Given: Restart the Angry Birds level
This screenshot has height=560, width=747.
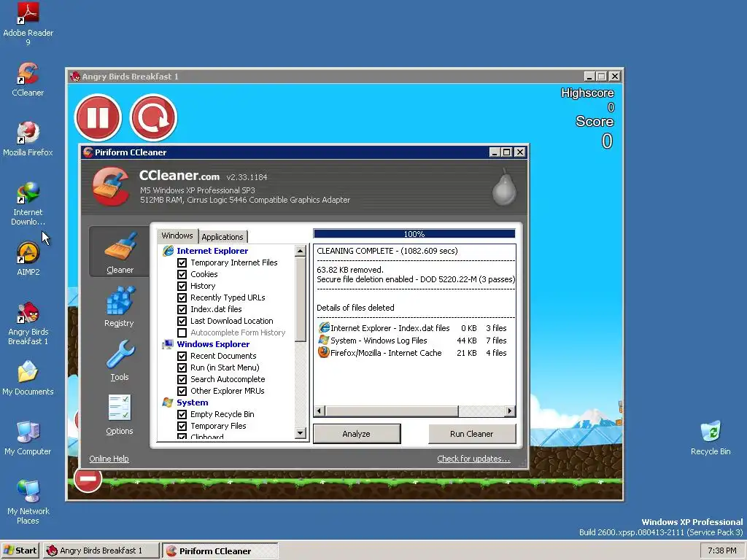Looking at the screenshot, I should pos(153,117).
